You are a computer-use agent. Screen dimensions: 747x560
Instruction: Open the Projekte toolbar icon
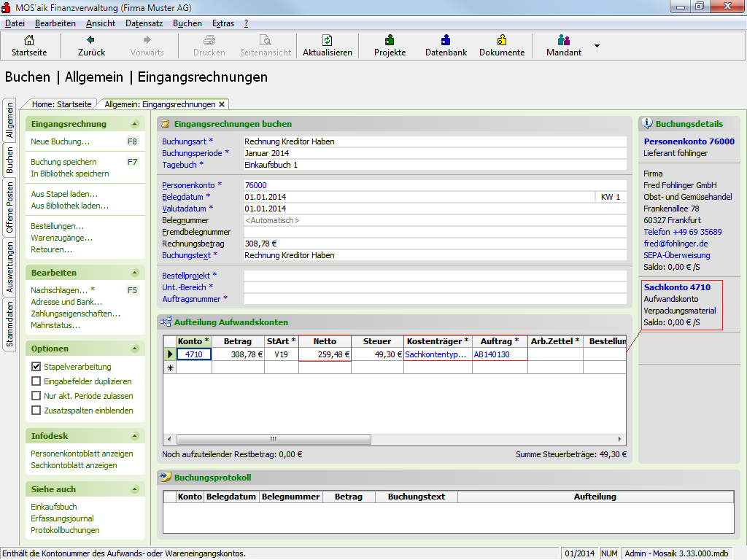[390, 40]
